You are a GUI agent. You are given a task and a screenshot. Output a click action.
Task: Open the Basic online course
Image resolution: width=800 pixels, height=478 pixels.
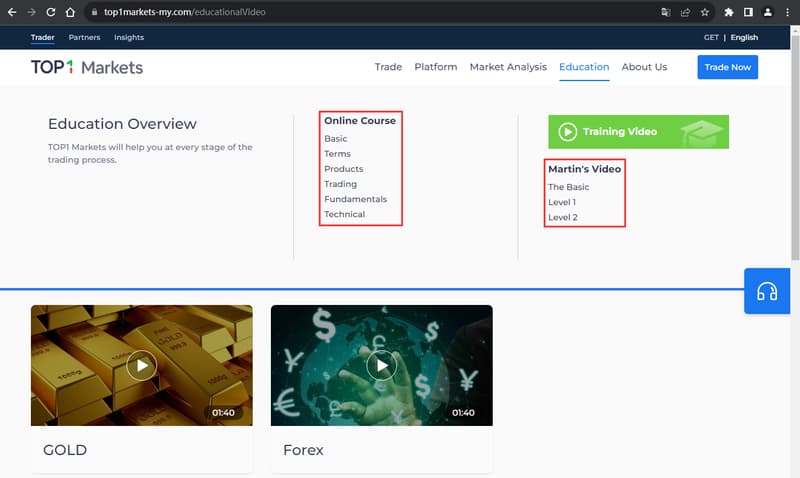tap(336, 139)
